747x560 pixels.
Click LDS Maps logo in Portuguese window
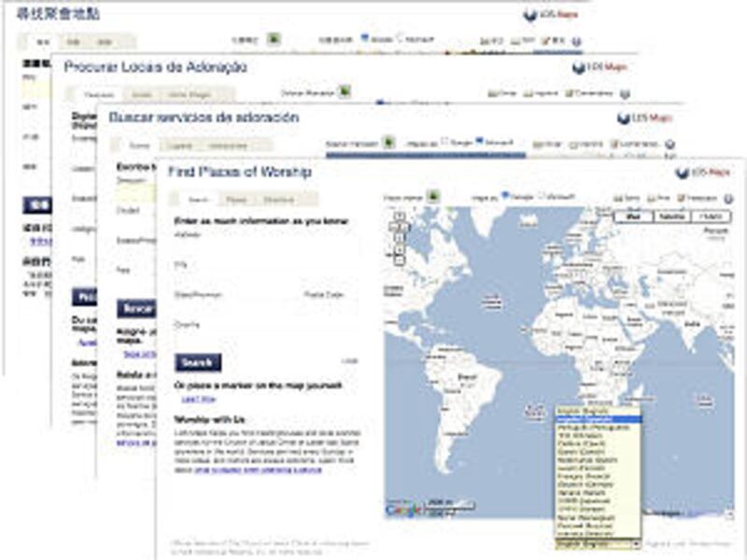pos(599,67)
